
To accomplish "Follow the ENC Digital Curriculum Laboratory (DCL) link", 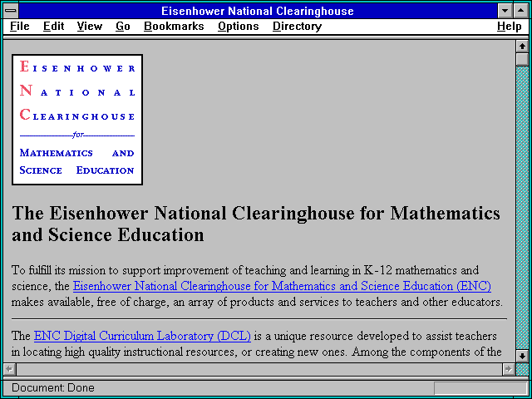I will click(x=142, y=336).
